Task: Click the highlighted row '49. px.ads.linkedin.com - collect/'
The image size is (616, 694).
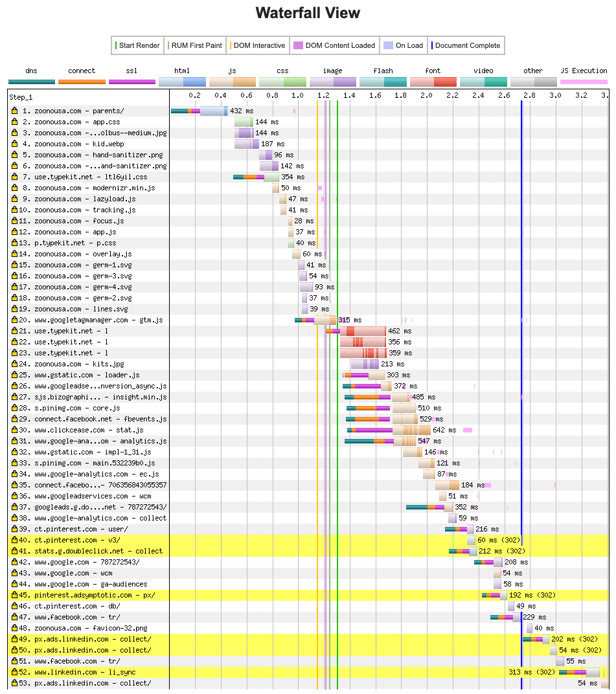Action: 308,639
